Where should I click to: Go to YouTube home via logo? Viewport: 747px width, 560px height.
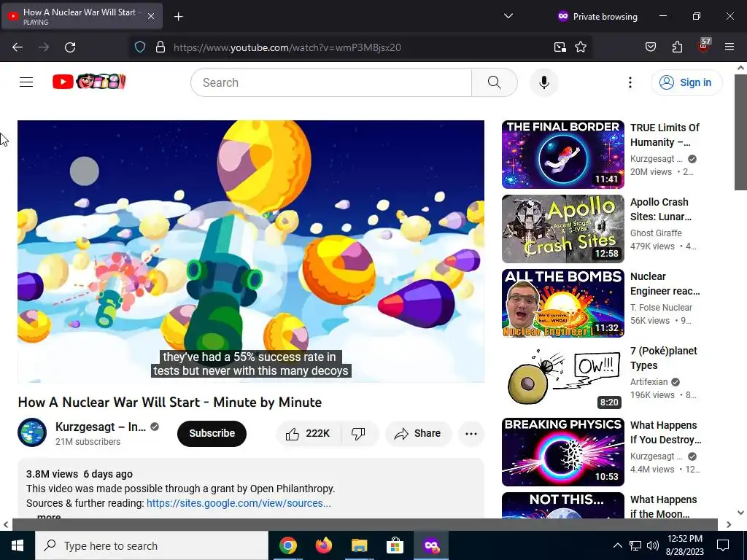(89, 82)
